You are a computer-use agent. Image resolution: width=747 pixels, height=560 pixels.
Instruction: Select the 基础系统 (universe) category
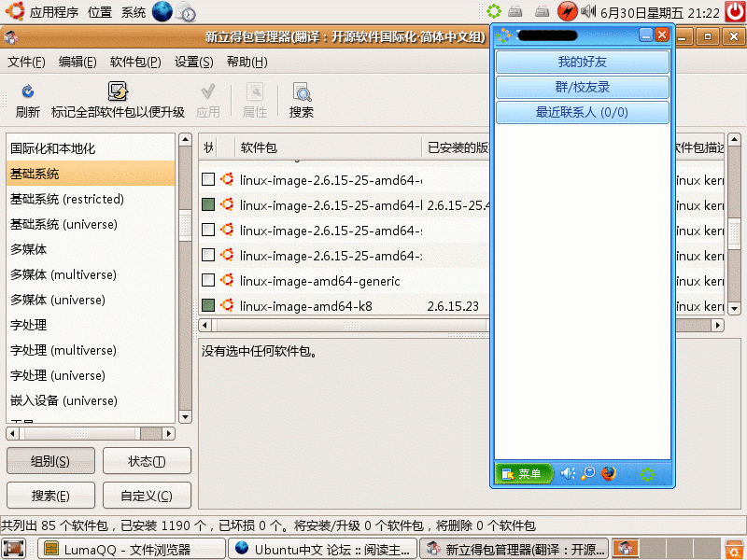coord(91,224)
